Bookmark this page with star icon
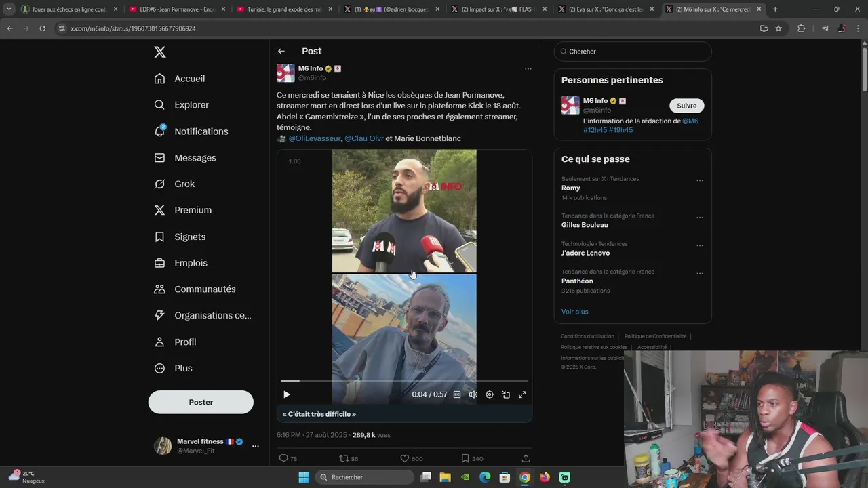868x488 pixels. [778, 28]
